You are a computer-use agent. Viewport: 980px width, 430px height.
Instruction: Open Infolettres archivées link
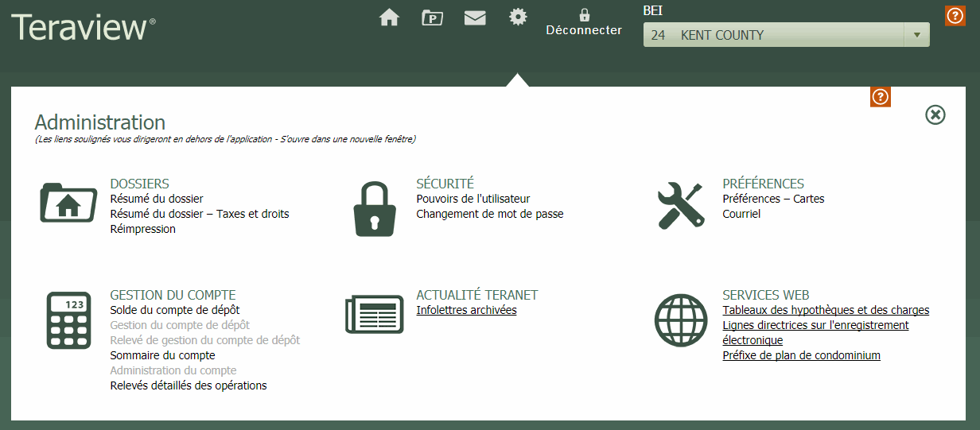466,310
